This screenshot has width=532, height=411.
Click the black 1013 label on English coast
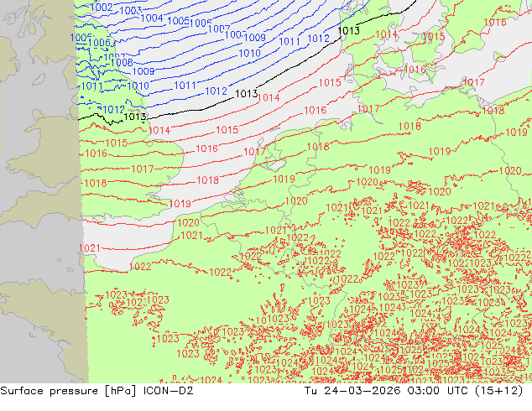click(135, 117)
